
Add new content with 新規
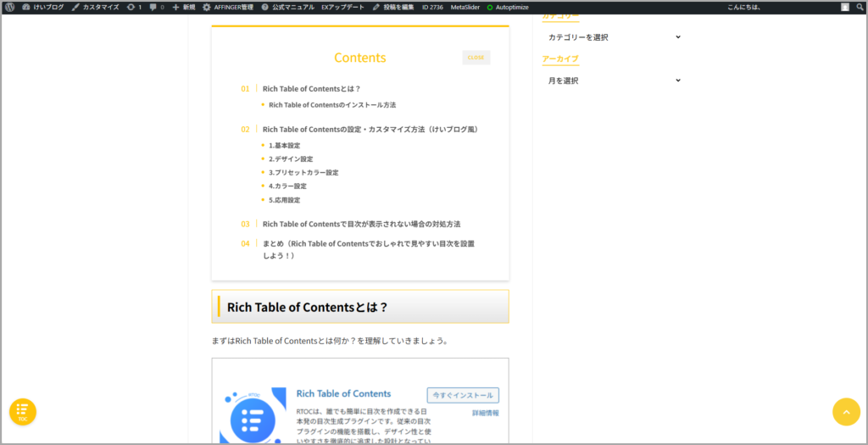click(183, 7)
